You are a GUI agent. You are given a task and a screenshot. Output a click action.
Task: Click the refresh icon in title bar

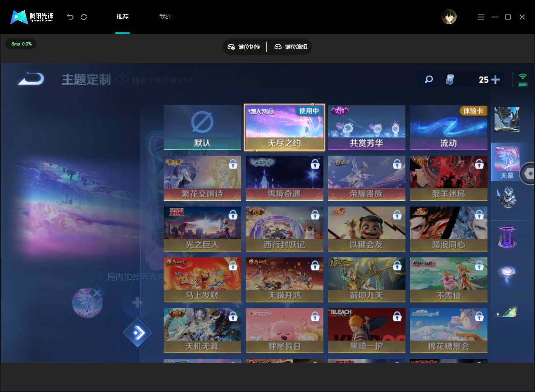click(x=84, y=17)
